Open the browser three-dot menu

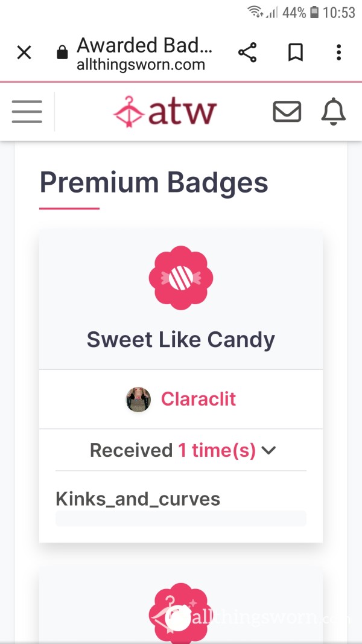[x=338, y=53]
